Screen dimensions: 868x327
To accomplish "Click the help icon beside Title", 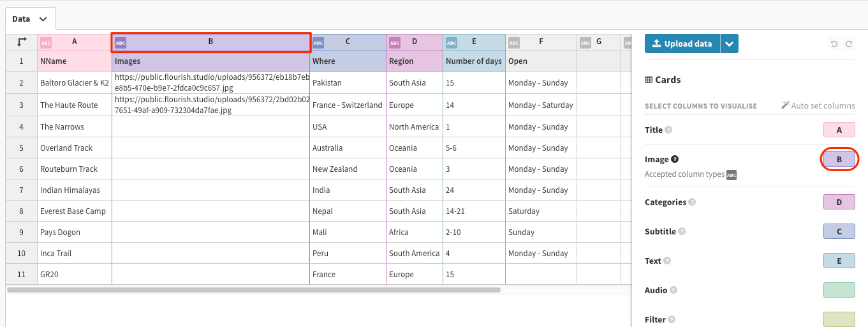I will pyautogui.click(x=668, y=130).
